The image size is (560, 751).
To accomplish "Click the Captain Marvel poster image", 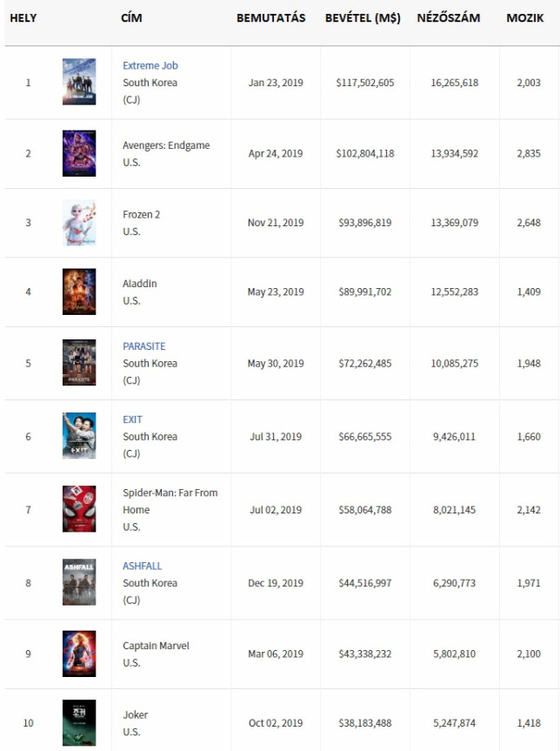I will [79, 654].
